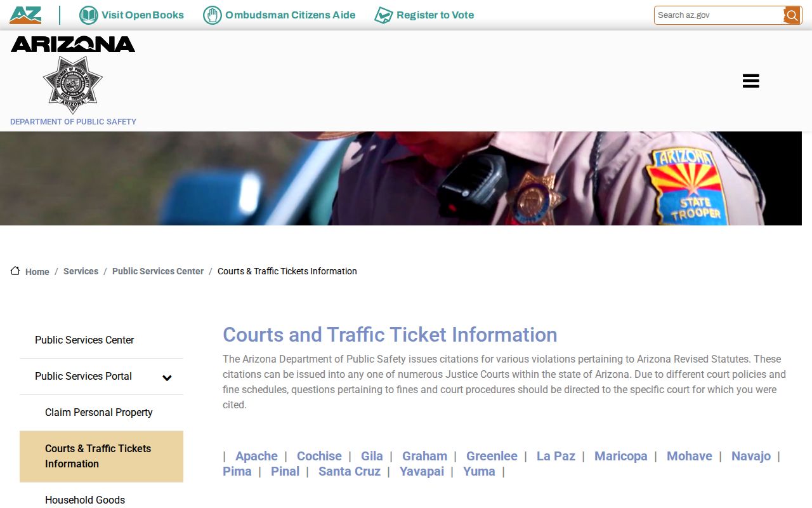812x508 pixels.
Task: Open Claim Personal Property sidebar item
Action: pyautogui.click(x=101, y=413)
